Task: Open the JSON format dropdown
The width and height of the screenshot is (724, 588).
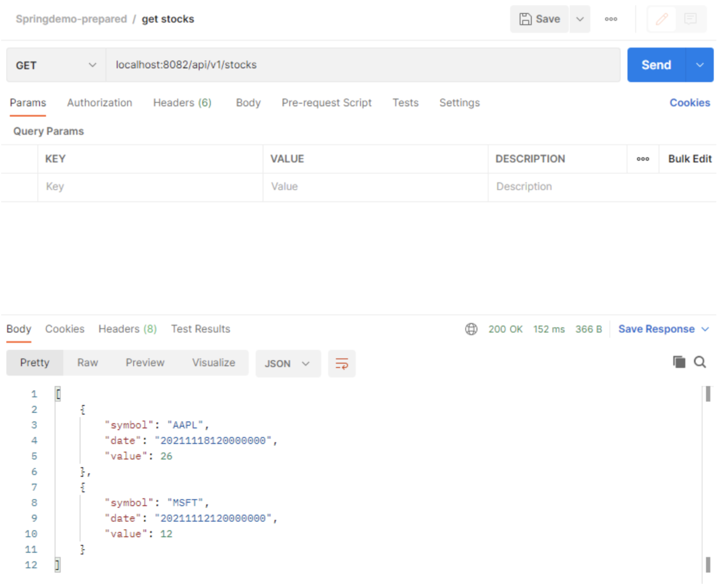Action: pos(288,364)
